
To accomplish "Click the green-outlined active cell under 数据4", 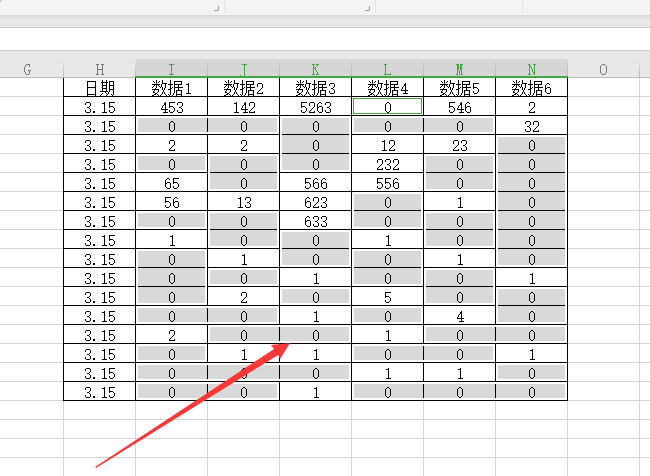I will click(x=387, y=107).
